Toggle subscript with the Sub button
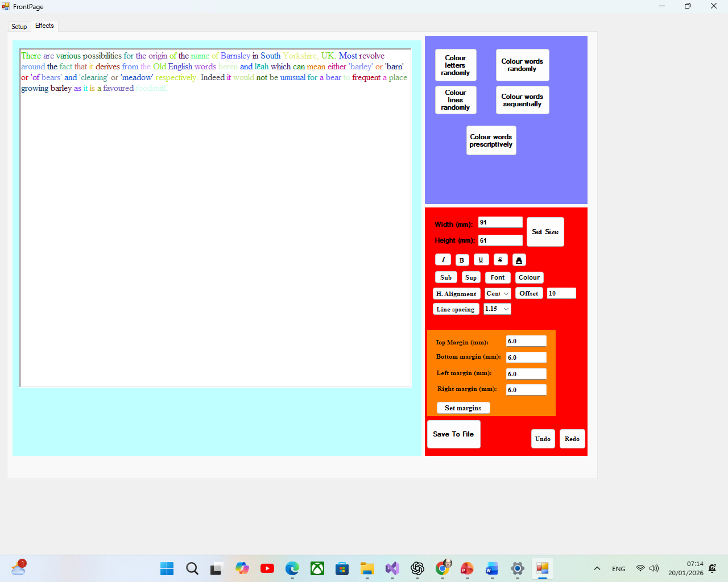Image resolution: width=728 pixels, height=582 pixels. [x=446, y=277]
